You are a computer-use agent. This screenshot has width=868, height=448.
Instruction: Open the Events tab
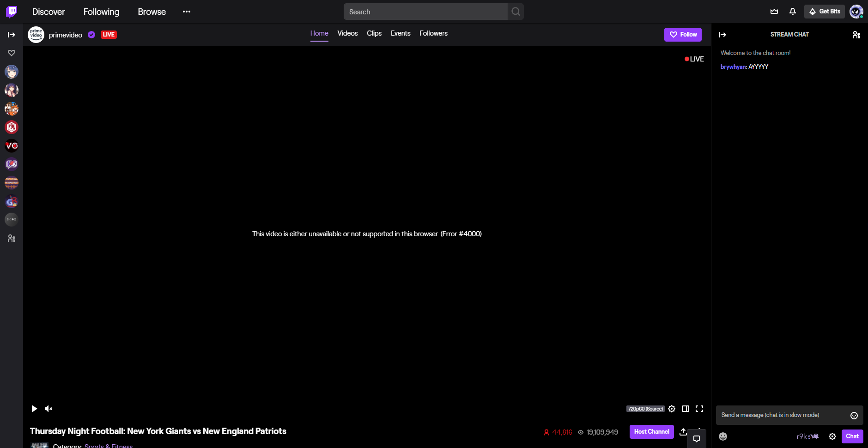click(x=401, y=34)
